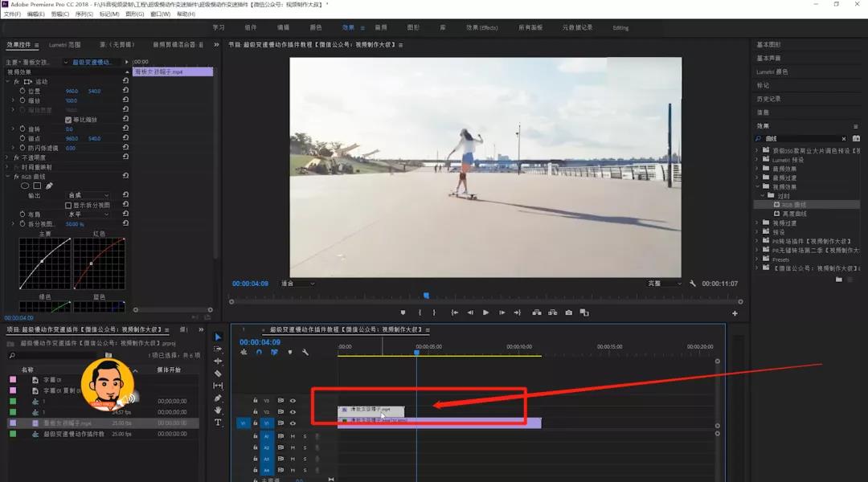Open the Window menu

[x=161, y=14]
